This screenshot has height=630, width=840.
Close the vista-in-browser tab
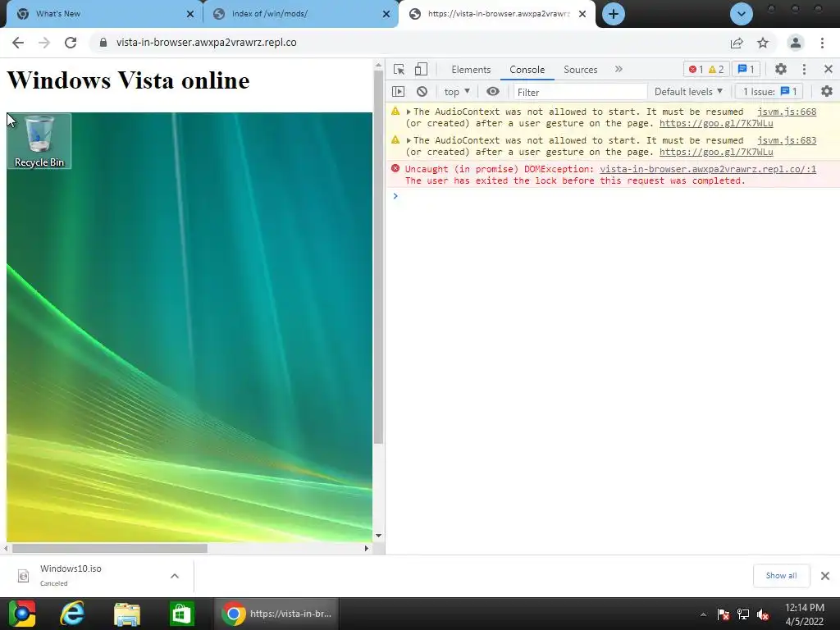coord(582,15)
